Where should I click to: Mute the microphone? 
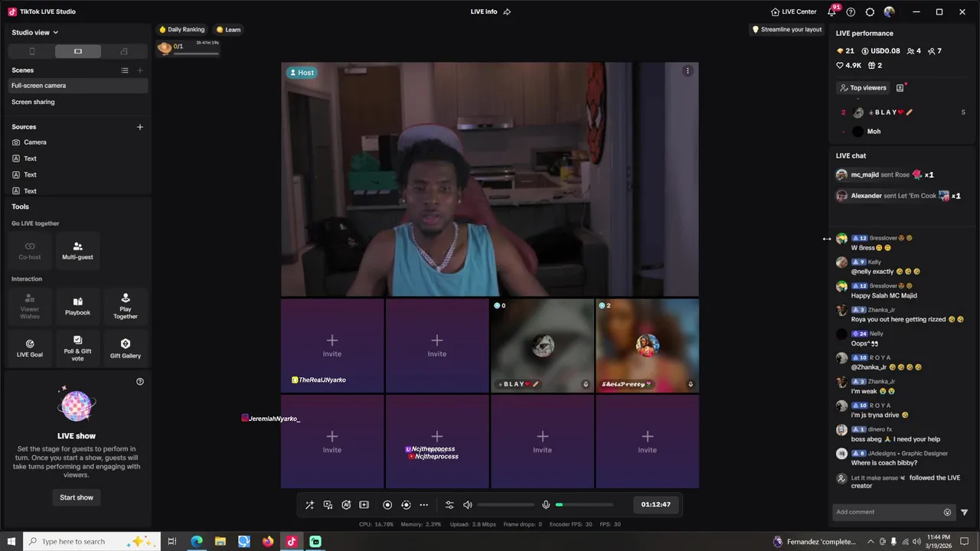pyautogui.click(x=546, y=505)
